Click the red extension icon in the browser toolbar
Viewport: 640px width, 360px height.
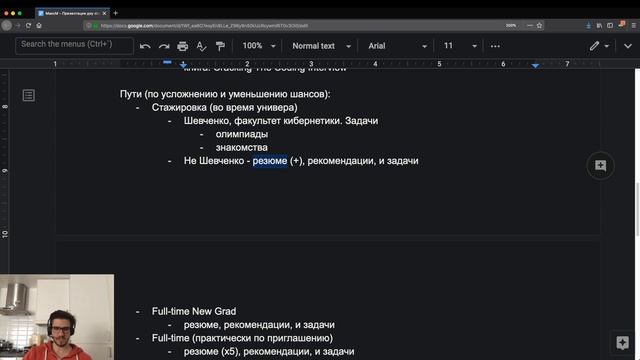tap(622, 24)
